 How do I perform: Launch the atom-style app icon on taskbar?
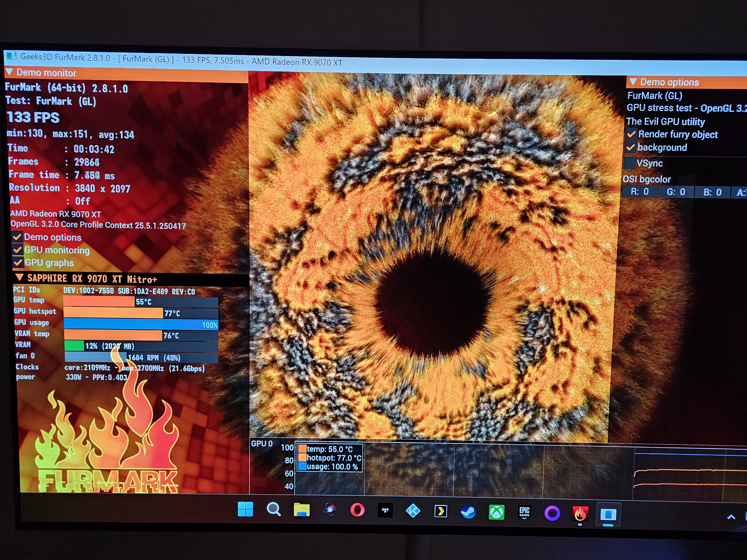(x=330, y=510)
